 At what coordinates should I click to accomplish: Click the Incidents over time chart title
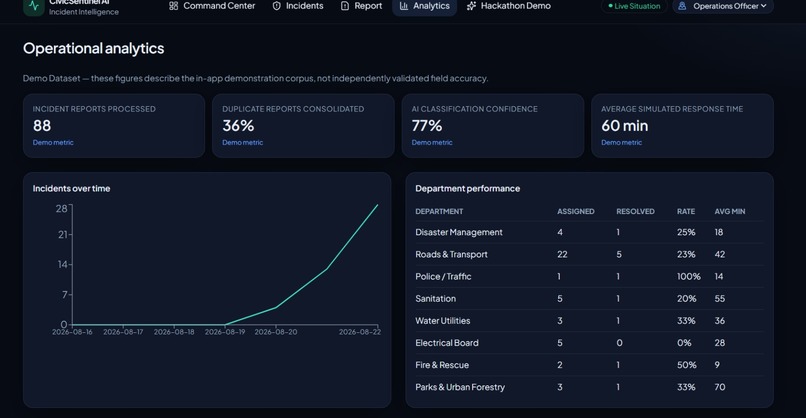tap(71, 189)
